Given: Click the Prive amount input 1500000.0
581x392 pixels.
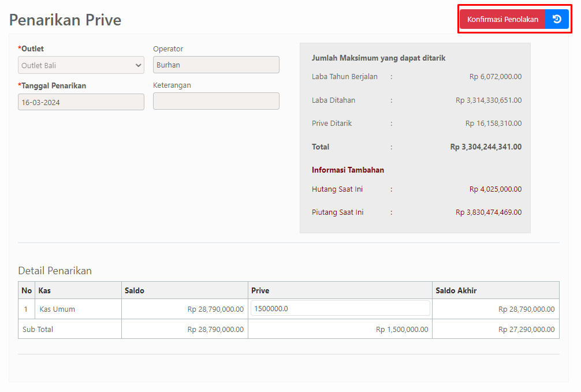Looking at the screenshot, I should click(340, 308).
